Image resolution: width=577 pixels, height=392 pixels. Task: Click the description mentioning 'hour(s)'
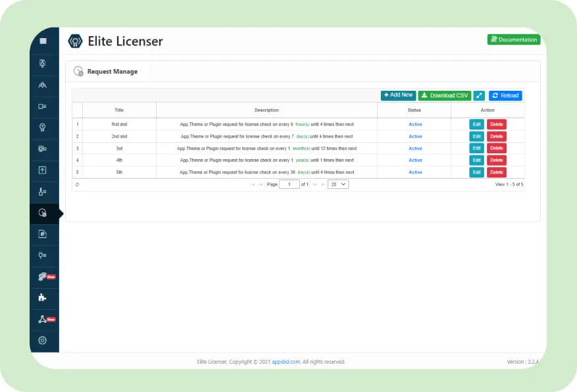[267, 124]
